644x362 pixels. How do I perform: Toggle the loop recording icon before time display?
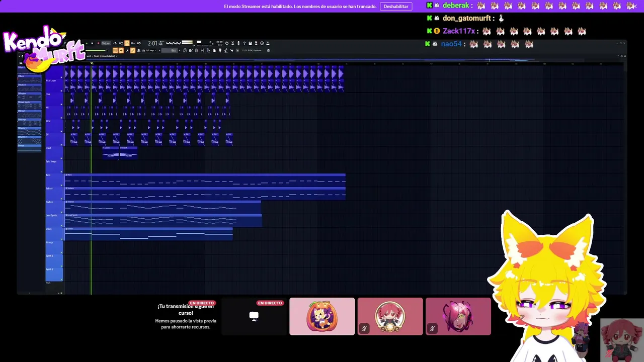pos(138,43)
